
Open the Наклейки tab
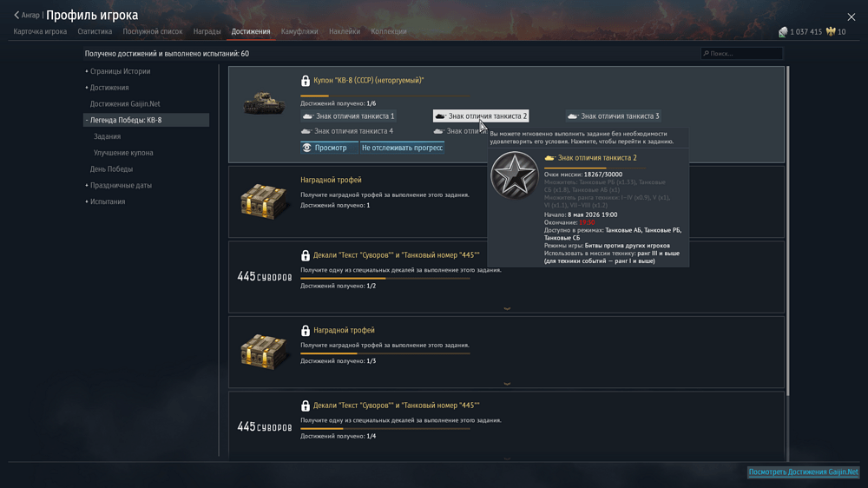coord(345,31)
